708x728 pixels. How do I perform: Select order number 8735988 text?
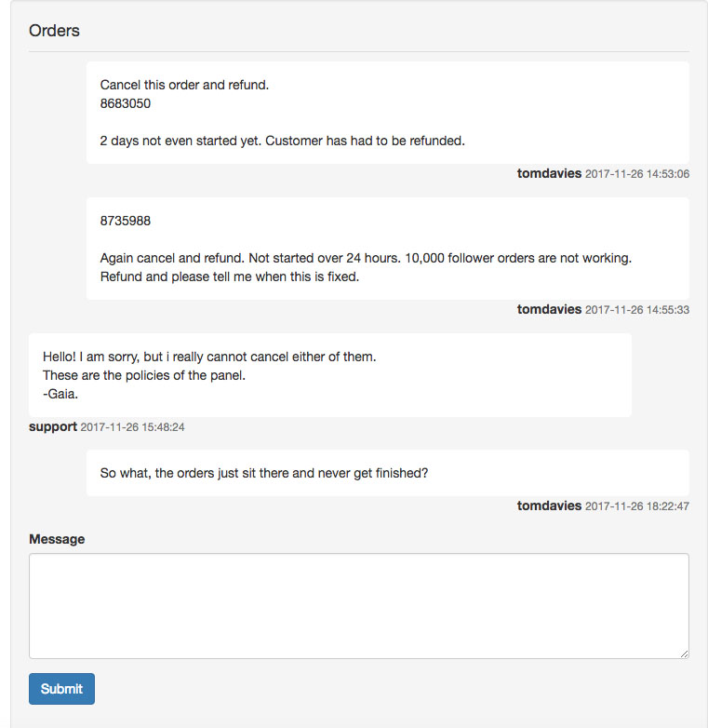coord(126,221)
